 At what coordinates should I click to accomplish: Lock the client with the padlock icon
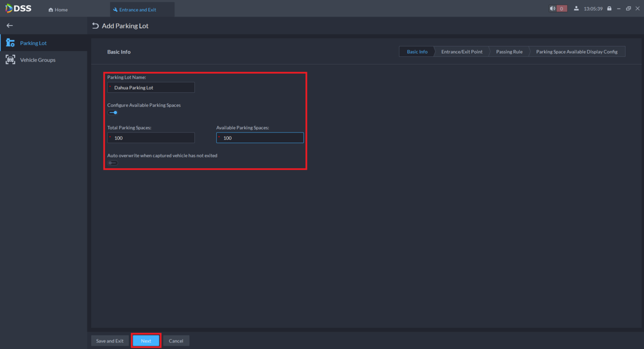[609, 9]
